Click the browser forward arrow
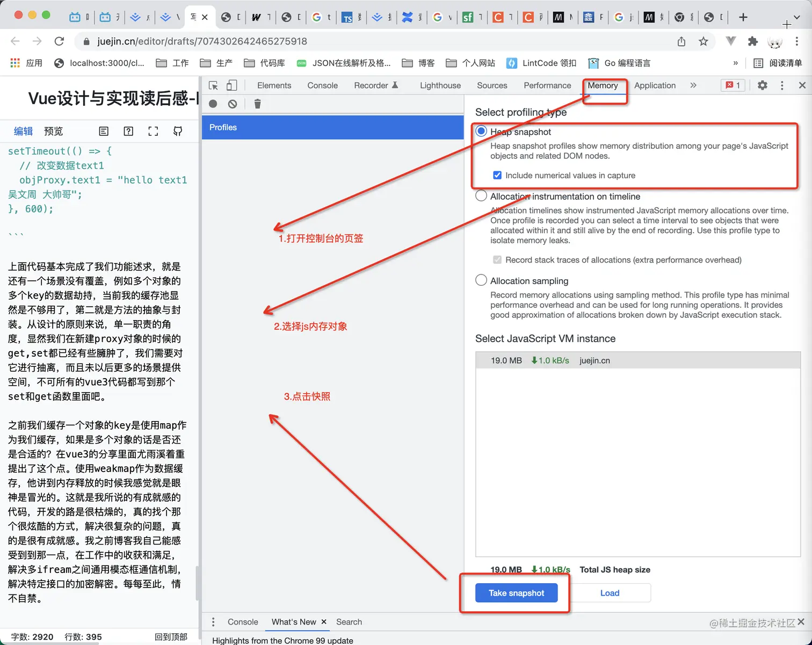 tap(37, 41)
